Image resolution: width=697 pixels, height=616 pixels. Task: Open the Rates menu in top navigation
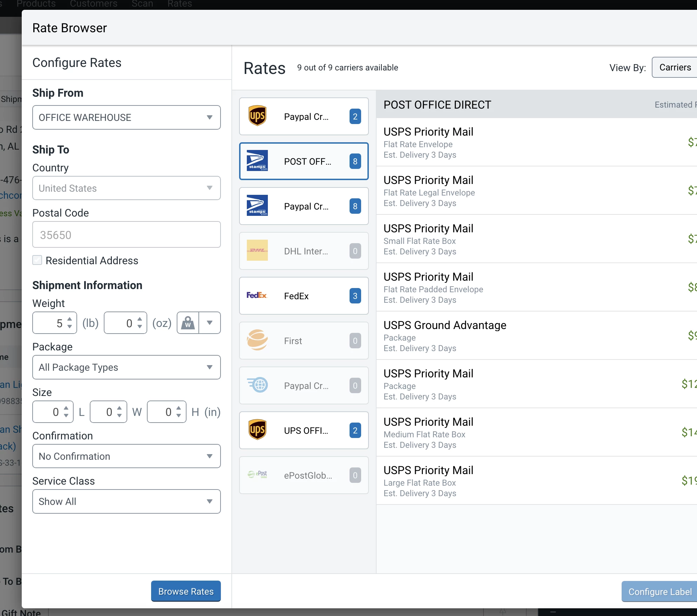click(x=180, y=4)
